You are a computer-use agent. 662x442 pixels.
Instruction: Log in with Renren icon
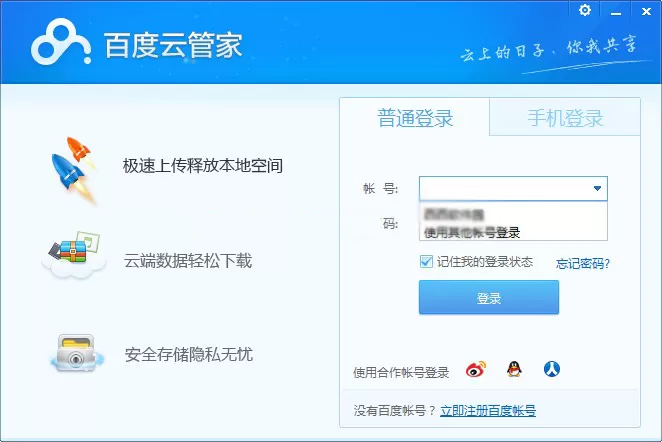(551, 369)
